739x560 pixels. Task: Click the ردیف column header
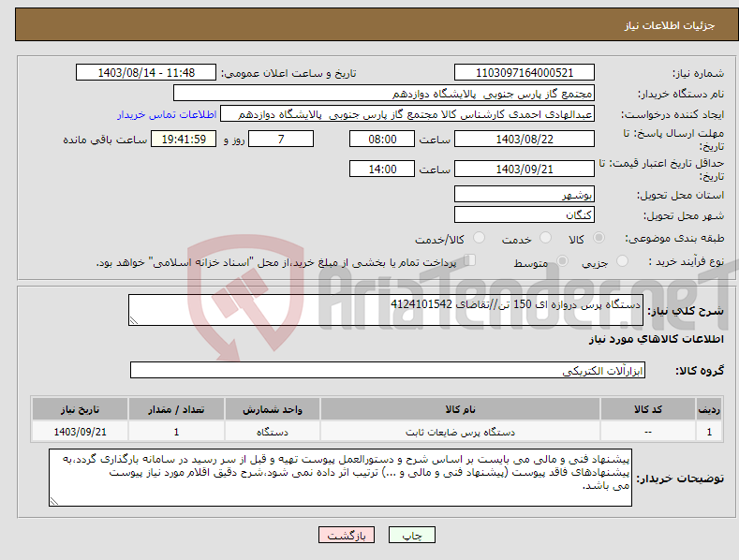click(709, 409)
